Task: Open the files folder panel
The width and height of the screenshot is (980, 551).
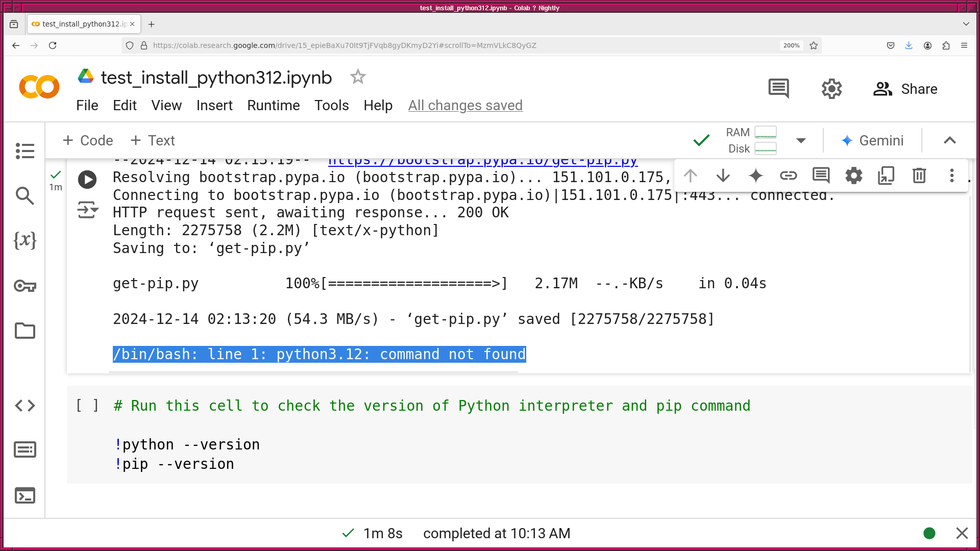Action: tap(24, 331)
